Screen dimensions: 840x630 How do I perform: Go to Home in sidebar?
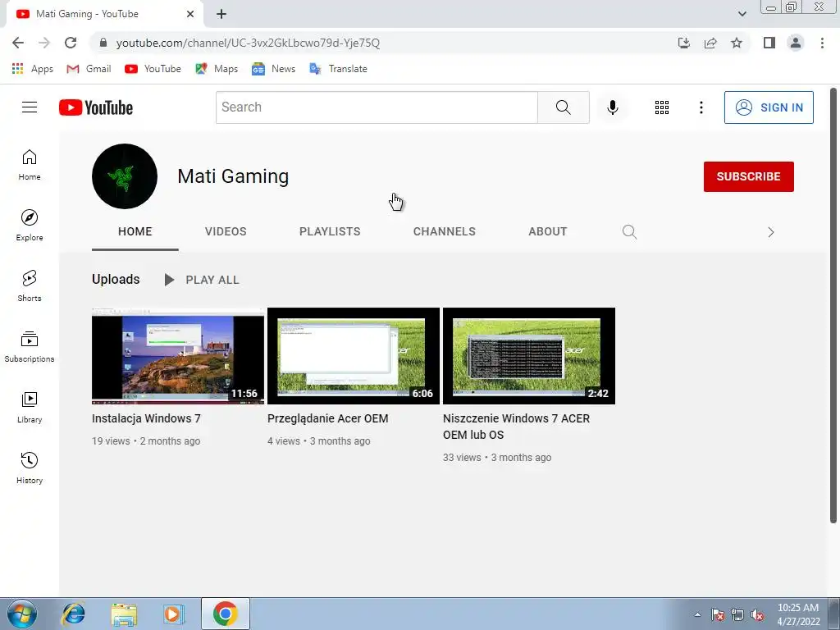(30, 164)
